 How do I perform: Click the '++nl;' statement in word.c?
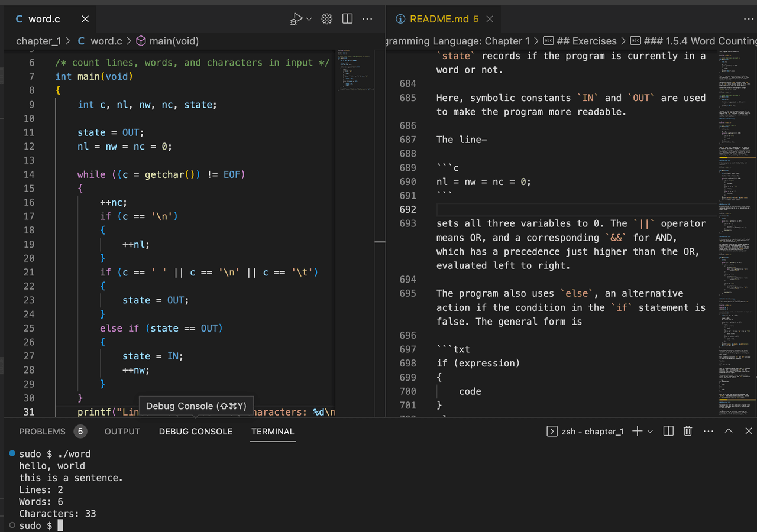coord(136,244)
